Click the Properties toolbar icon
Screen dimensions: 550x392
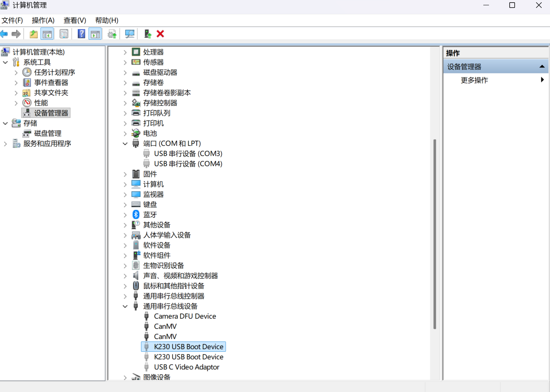(x=64, y=34)
